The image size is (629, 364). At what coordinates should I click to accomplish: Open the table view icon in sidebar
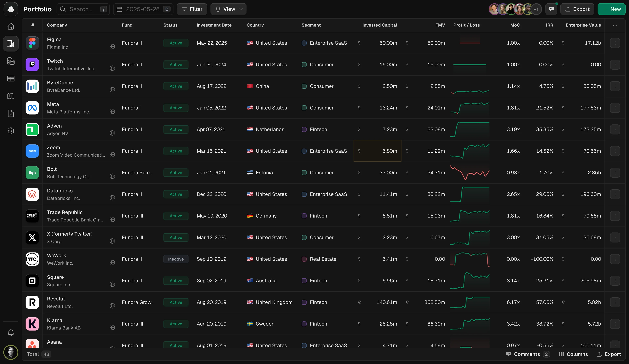click(10, 79)
